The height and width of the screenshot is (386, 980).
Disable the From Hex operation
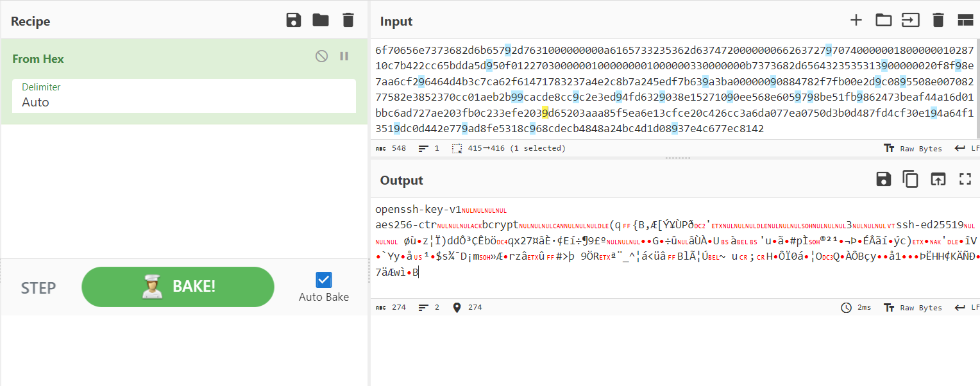(321, 56)
